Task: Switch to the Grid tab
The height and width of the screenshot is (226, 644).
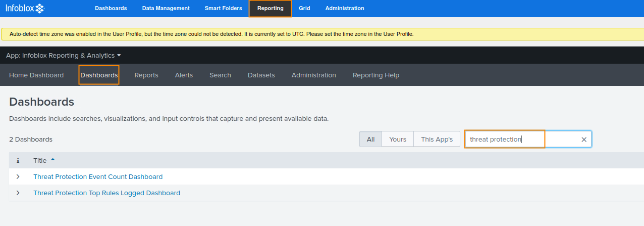Action: tap(304, 9)
